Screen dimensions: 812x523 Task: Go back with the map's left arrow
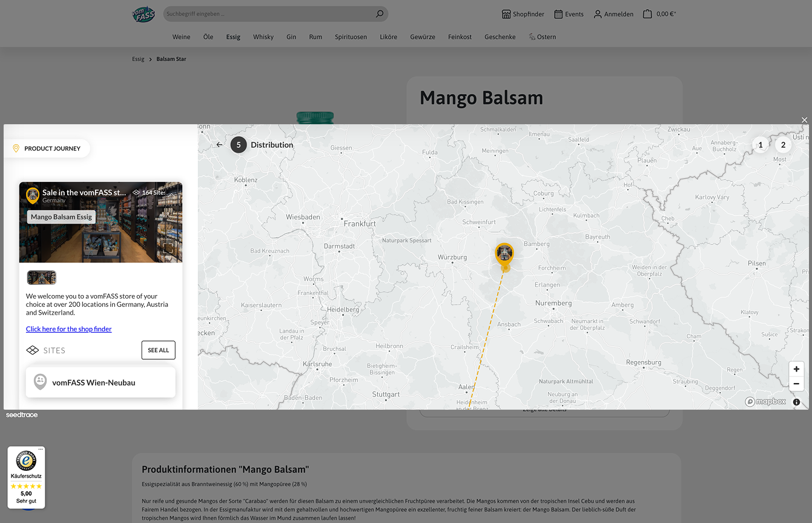(219, 145)
